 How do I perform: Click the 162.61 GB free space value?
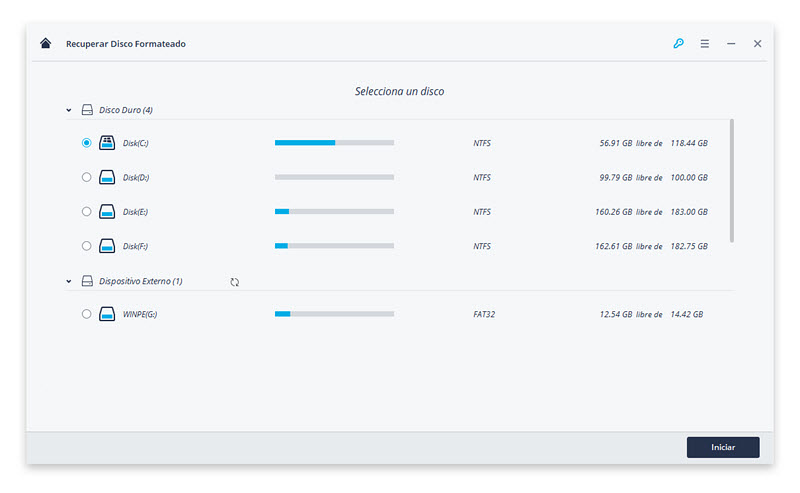pos(614,246)
